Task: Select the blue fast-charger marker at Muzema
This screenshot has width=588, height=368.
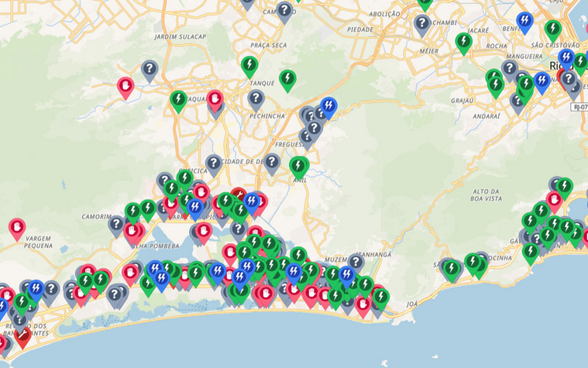Action: point(347,275)
